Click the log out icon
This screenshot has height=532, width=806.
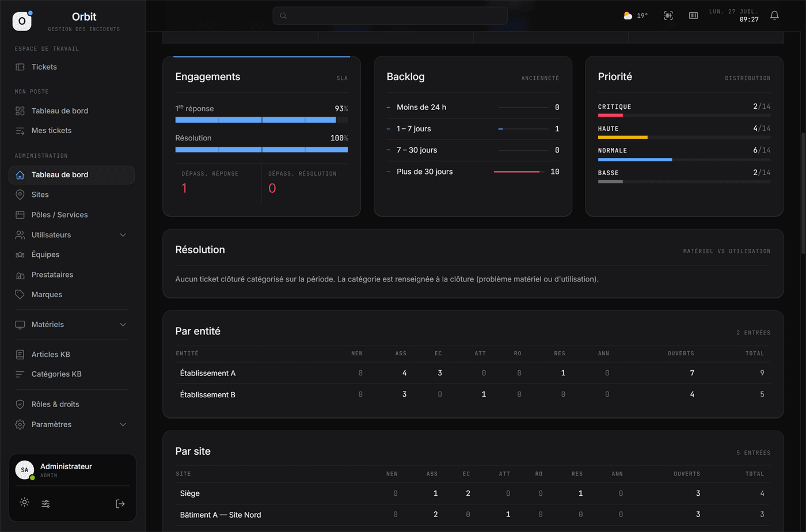pyautogui.click(x=120, y=504)
